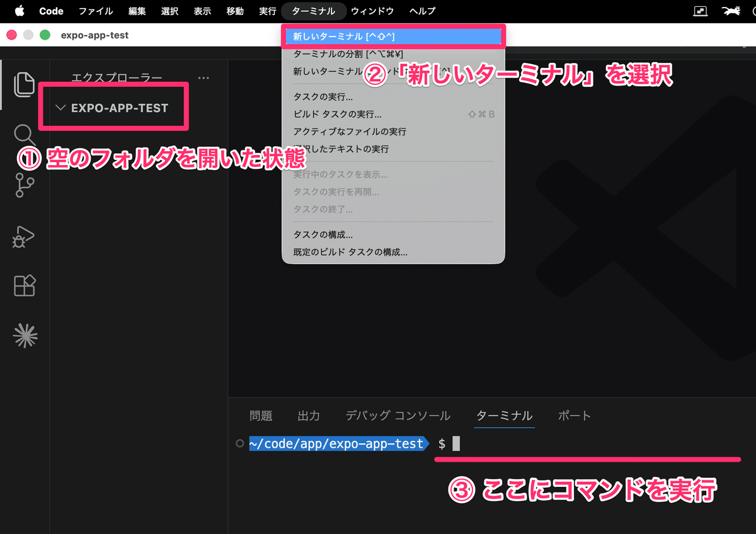Click the エクスプローラー panel title
The width and height of the screenshot is (756, 534).
pos(117,77)
